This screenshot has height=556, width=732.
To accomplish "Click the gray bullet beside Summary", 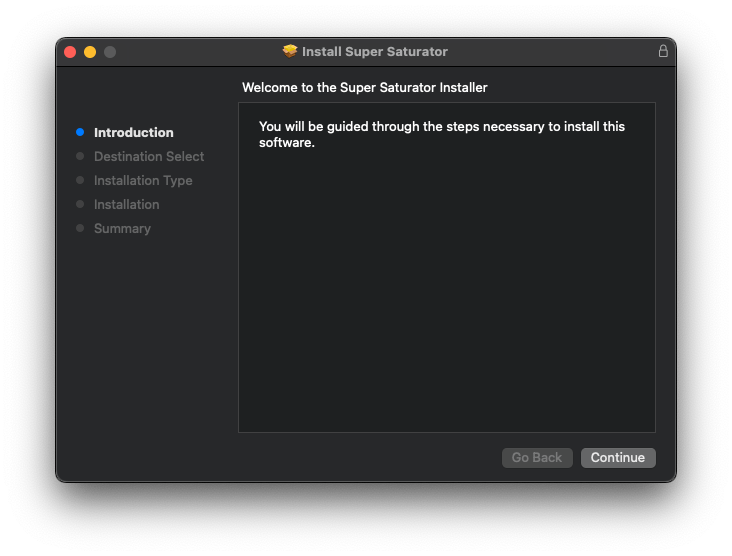I will [80, 228].
